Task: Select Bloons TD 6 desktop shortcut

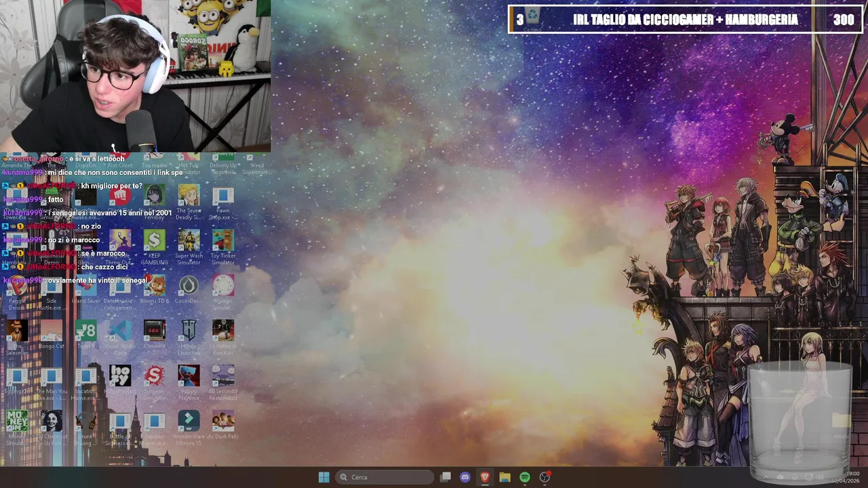Action: point(155,290)
